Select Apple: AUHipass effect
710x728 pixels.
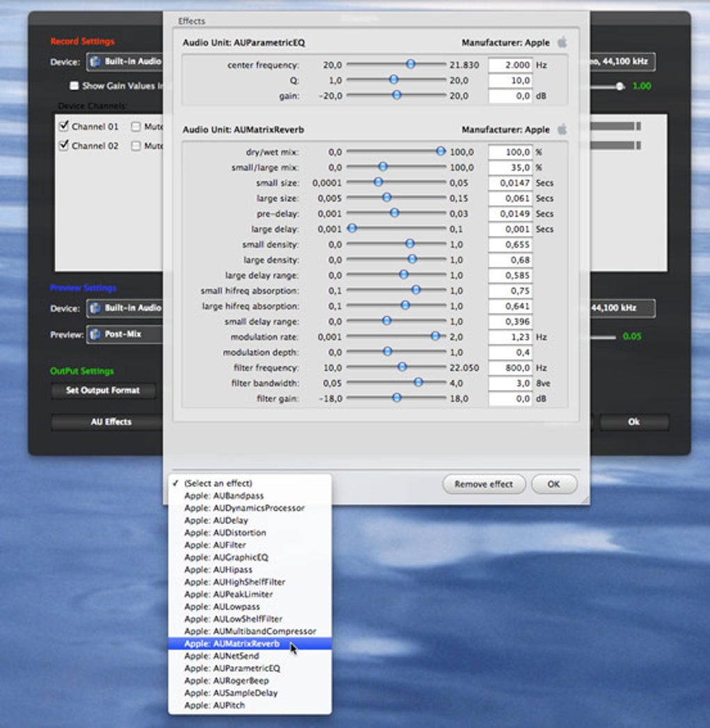pos(250,569)
